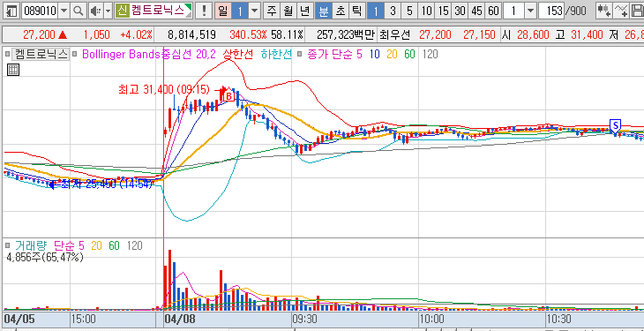Select the 분 minute chart mode
Viewport: 644px width, 331px height.
point(324,11)
